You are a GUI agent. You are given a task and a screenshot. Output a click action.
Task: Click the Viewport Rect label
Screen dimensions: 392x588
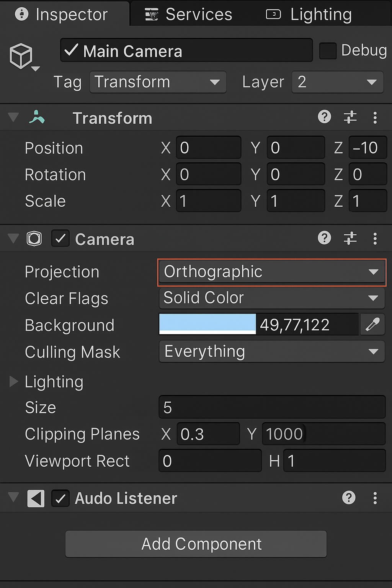77,461
